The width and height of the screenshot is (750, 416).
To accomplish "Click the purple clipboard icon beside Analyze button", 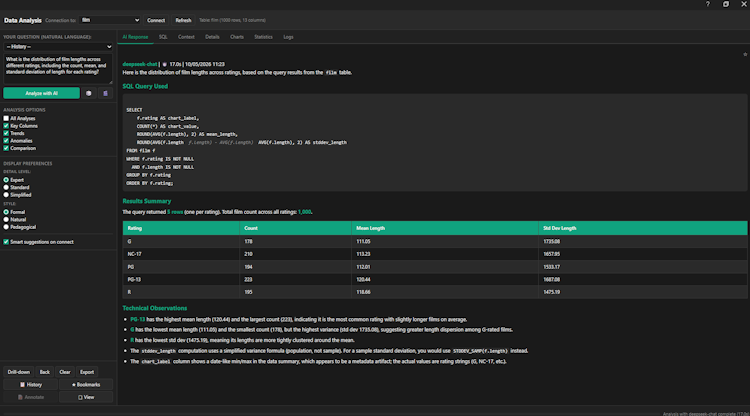I will [x=105, y=93].
